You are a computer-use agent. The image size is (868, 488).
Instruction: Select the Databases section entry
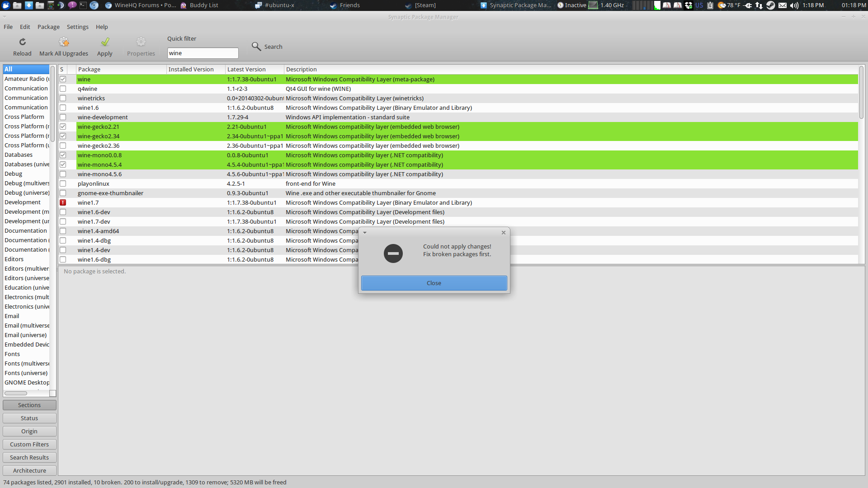pyautogui.click(x=26, y=155)
